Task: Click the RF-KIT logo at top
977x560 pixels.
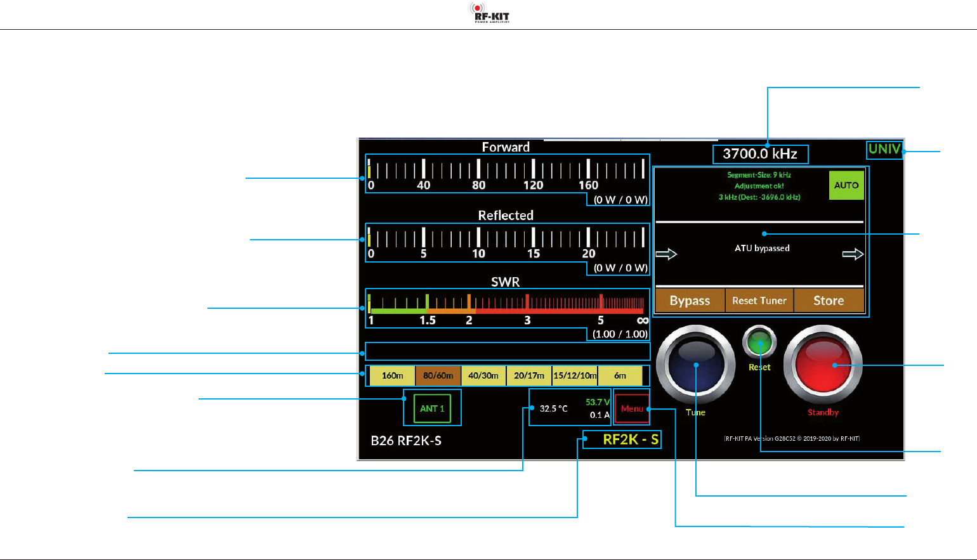Action: point(489,13)
